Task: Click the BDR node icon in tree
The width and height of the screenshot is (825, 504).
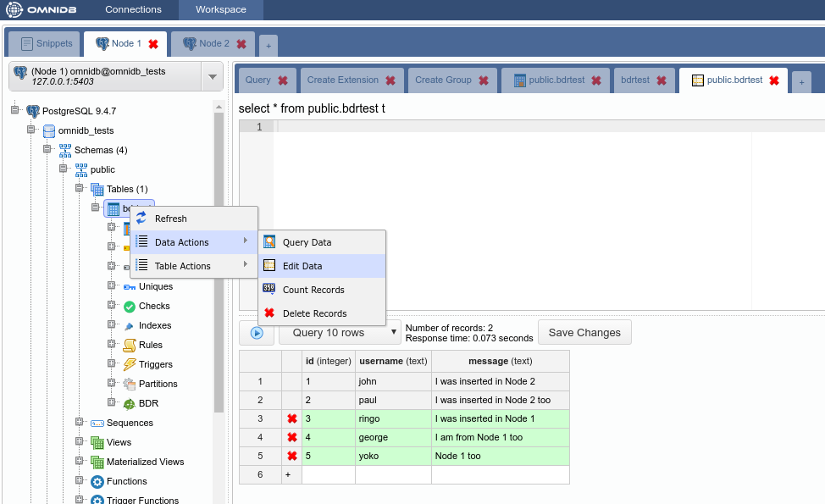Action: tap(130, 403)
